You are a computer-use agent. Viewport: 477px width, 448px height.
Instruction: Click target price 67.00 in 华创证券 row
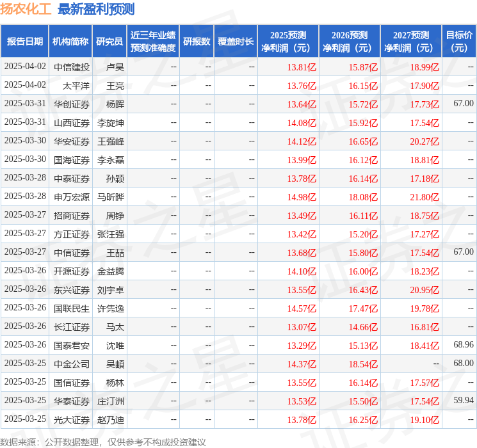coord(464,103)
